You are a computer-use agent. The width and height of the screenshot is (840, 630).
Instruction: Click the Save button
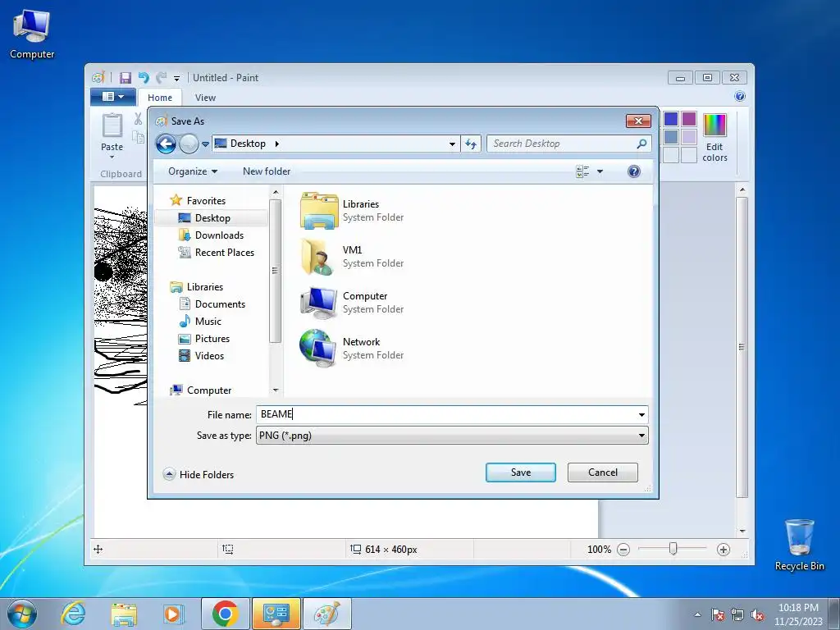[x=521, y=472]
